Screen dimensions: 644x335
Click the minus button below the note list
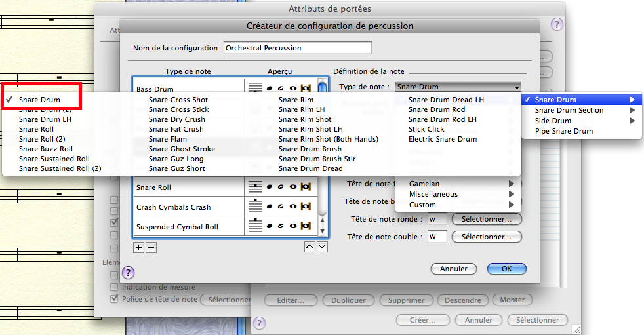click(151, 247)
